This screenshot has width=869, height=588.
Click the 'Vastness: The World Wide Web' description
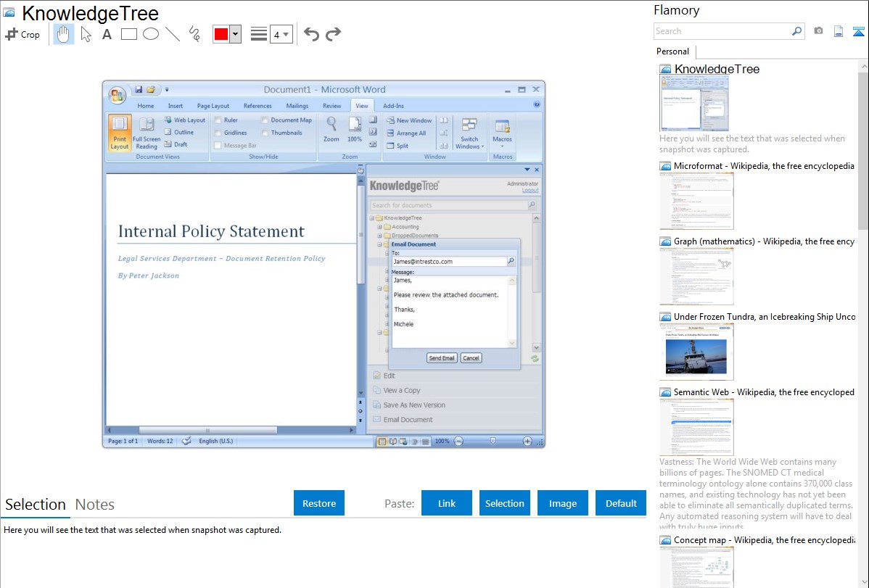point(756,494)
